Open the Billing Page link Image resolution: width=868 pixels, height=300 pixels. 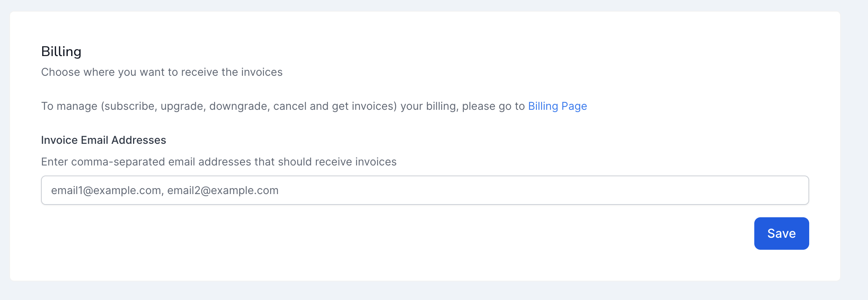pyautogui.click(x=557, y=106)
